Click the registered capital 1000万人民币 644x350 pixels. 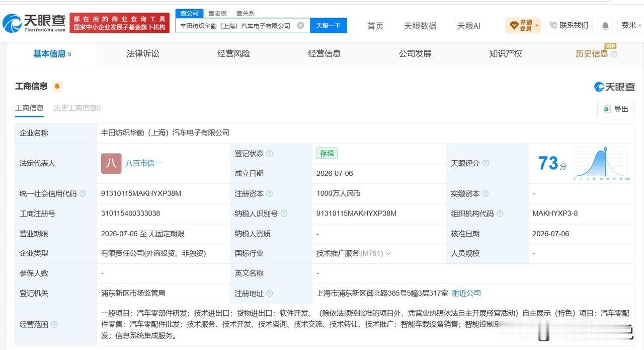[339, 193]
